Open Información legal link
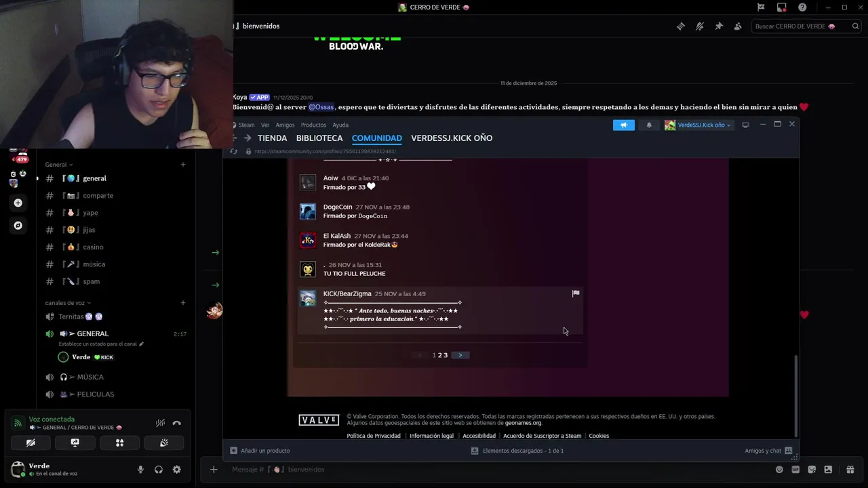Screen dimensions: 868x488 (431, 436)
